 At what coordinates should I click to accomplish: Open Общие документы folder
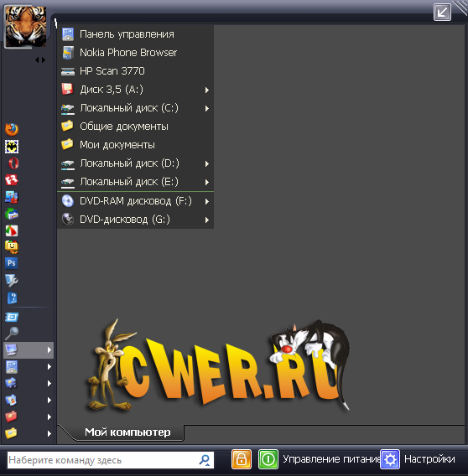136,127
